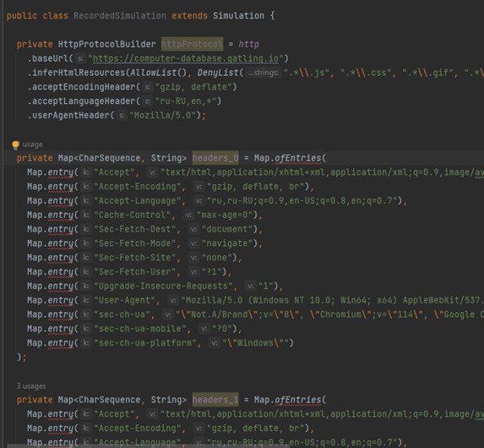Click the DenyList call

click(x=218, y=73)
